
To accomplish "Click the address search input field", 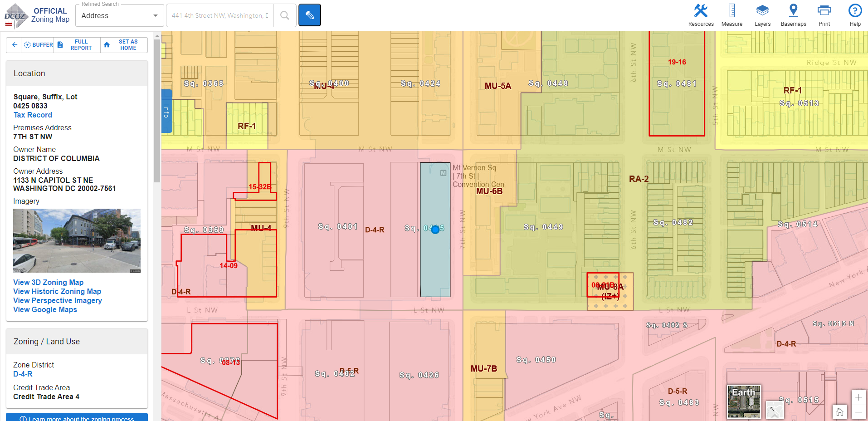I will click(x=220, y=15).
